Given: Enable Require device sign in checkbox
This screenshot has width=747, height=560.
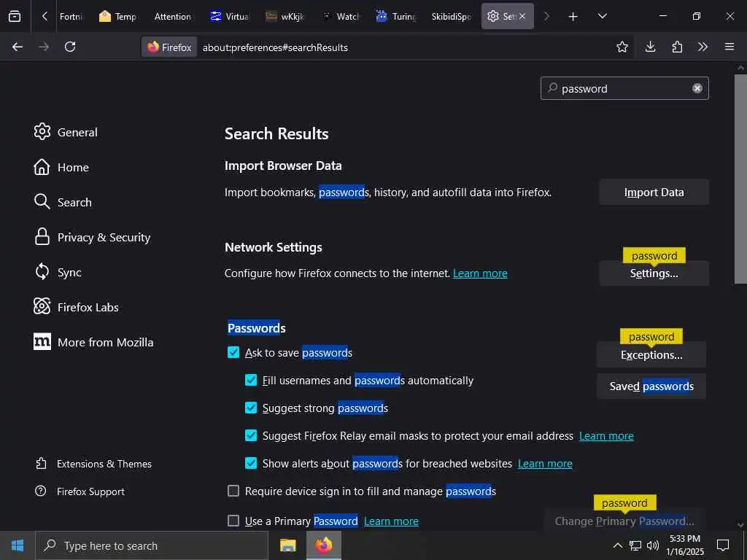Looking at the screenshot, I should (233, 491).
